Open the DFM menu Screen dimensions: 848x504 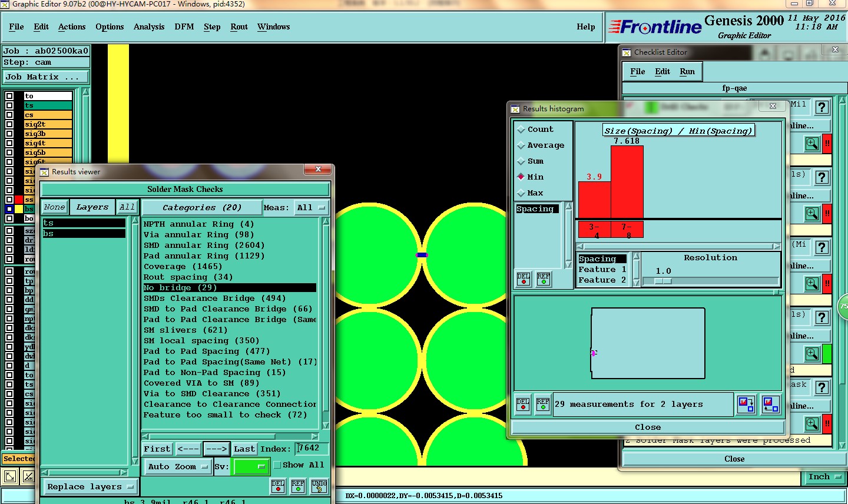click(x=184, y=27)
